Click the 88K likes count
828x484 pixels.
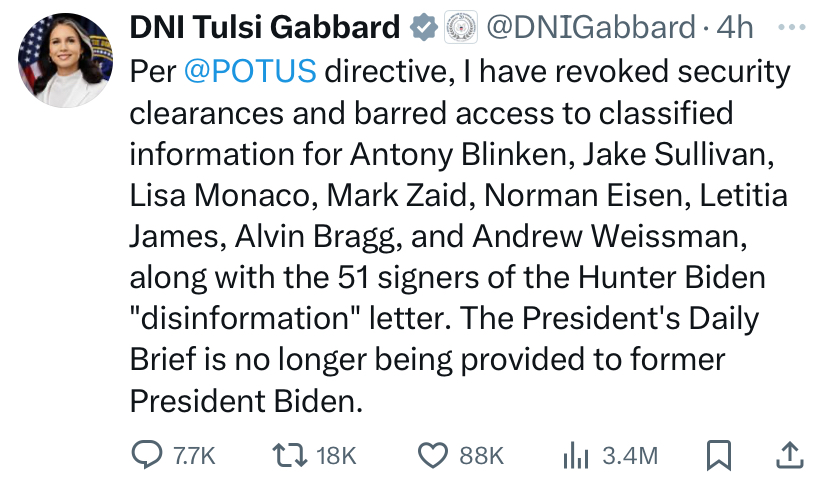pos(482,455)
